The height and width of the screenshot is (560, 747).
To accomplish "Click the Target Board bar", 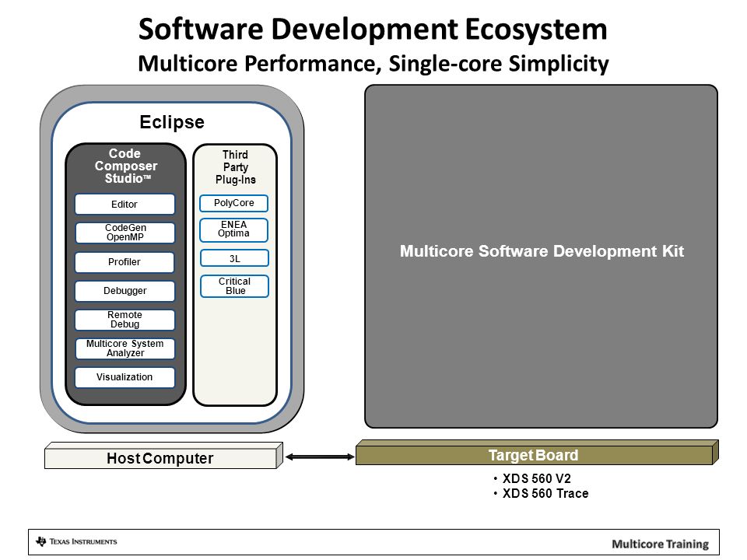I will 537,453.
